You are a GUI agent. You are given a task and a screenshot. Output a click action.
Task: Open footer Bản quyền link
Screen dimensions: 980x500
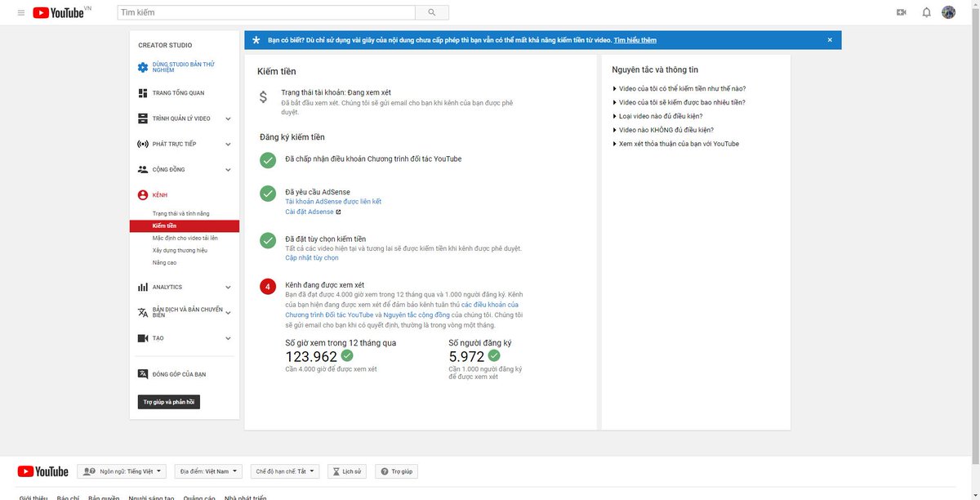[104, 498]
